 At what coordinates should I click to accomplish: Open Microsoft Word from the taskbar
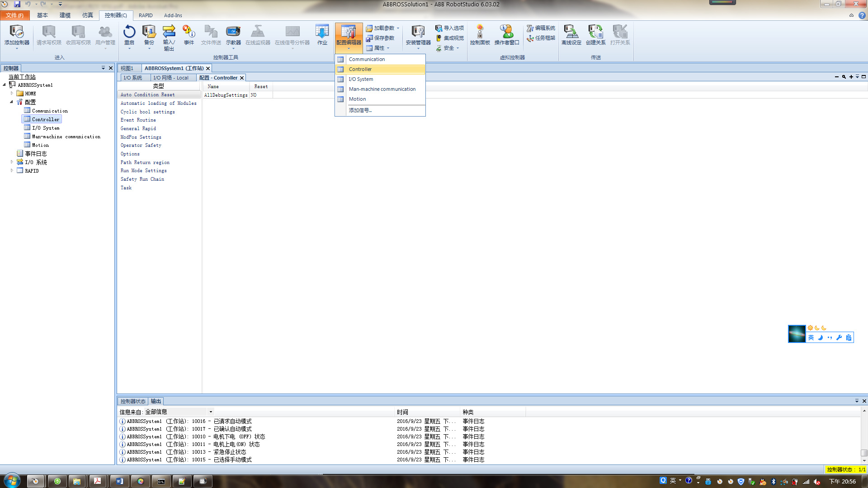[120, 481]
